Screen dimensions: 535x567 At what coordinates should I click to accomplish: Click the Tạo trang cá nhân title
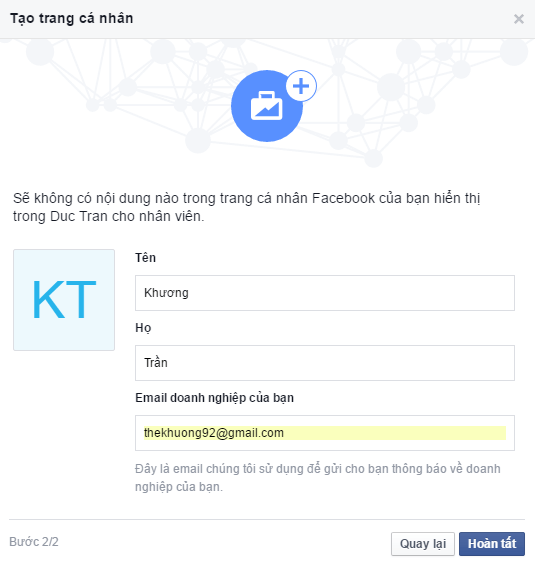[x=72, y=18]
